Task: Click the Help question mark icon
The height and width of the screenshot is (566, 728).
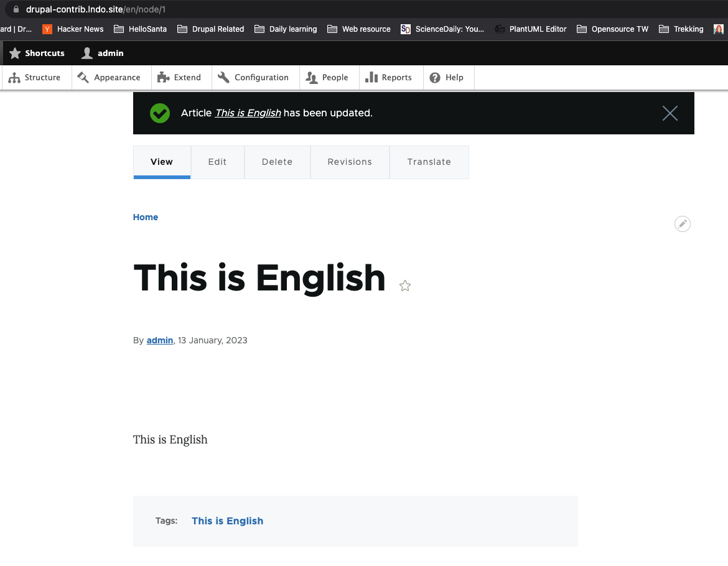Action: tap(434, 77)
